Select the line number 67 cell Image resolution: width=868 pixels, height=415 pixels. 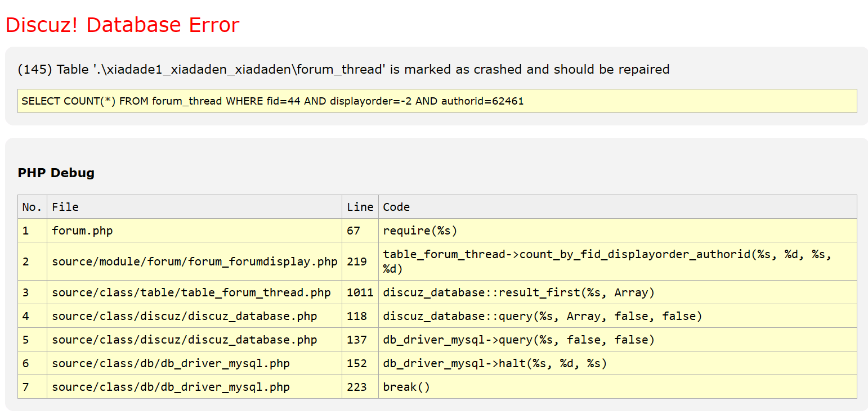click(x=360, y=231)
